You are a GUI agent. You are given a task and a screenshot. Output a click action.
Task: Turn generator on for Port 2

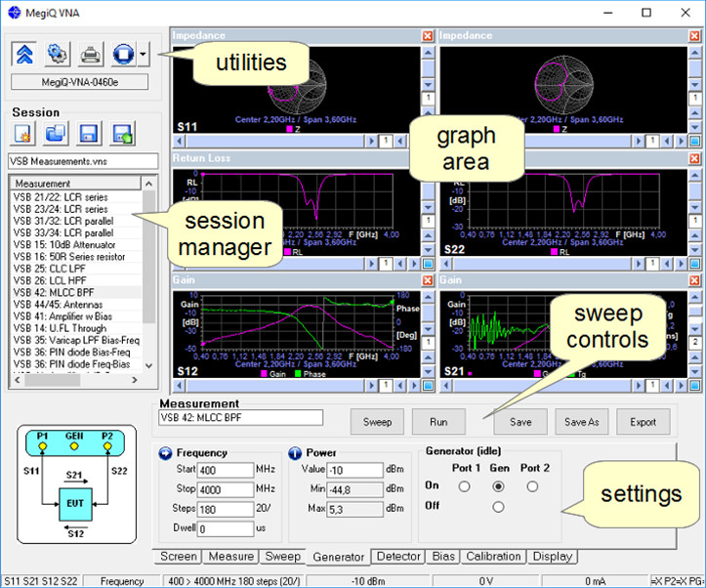pos(532,486)
